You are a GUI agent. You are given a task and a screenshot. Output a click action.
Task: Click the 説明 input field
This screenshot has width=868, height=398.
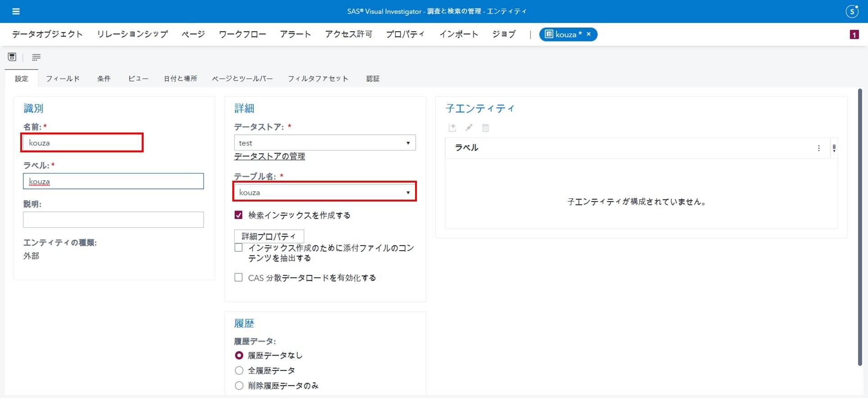(113, 220)
